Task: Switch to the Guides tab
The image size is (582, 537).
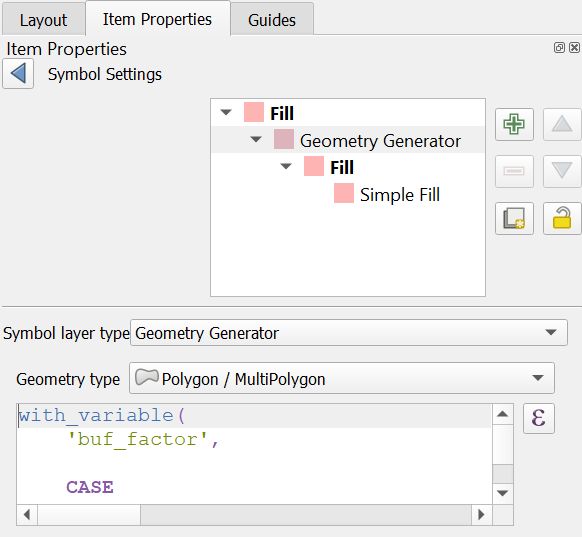Action: (272, 20)
